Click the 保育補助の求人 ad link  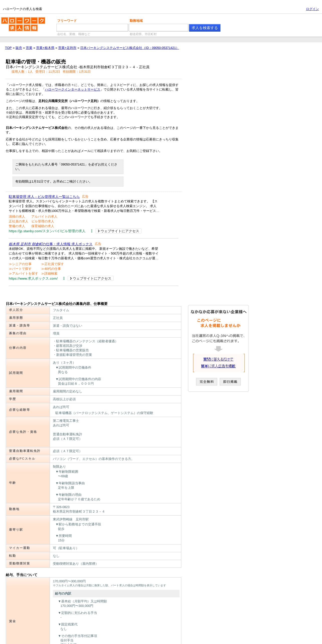(43, 226)
